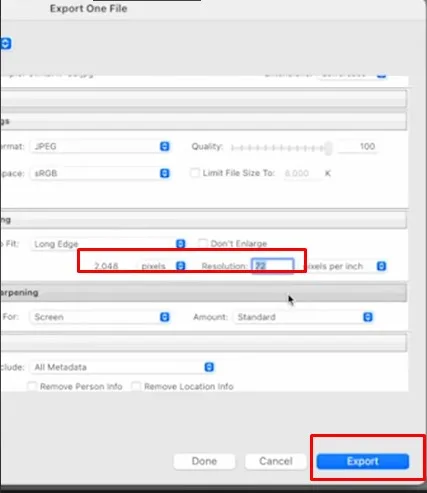This screenshot has height=493, width=427.
Task: Click the Export One File dialog title
Action: [x=89, y=9]
